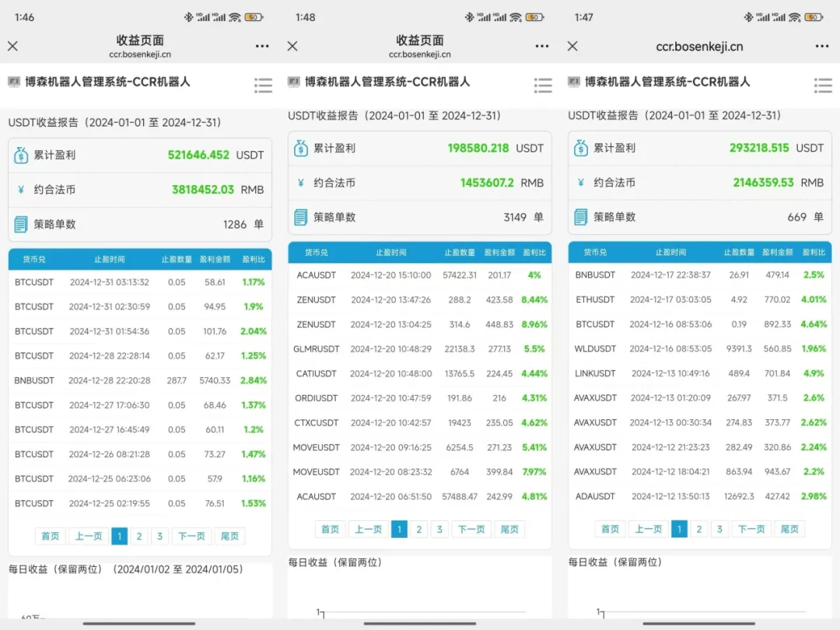Select ETHUSDT row with 770.02 profit
The image size is (840, 630).
[x=700, y=299]
